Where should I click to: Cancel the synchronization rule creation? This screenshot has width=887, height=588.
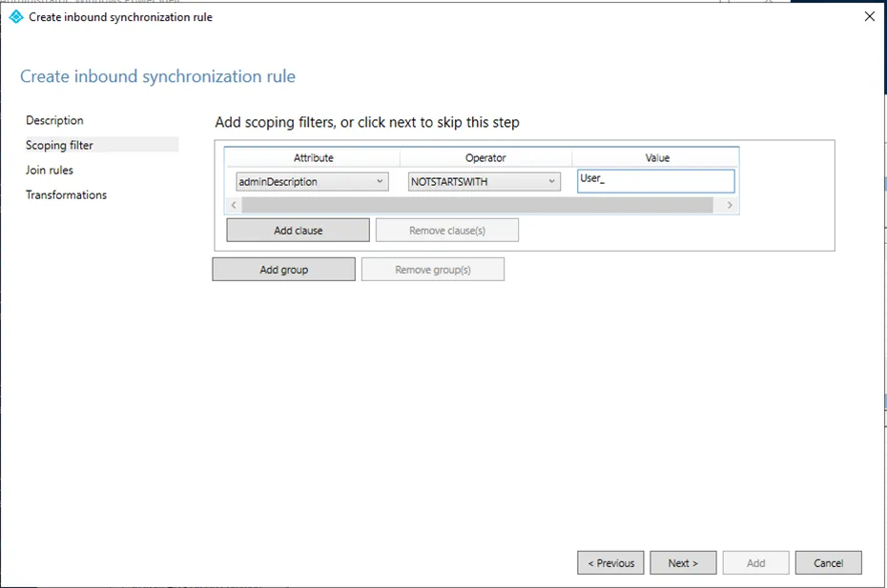pos(828,562)
